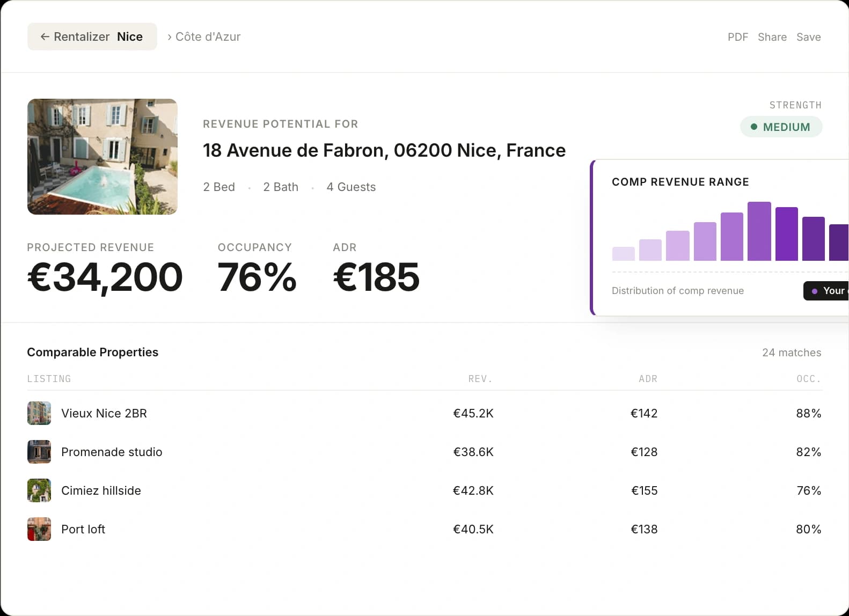This screenshot has width=849, height=616.
Task: Sort by the OCC. column header
Action: tap(809, 379)
